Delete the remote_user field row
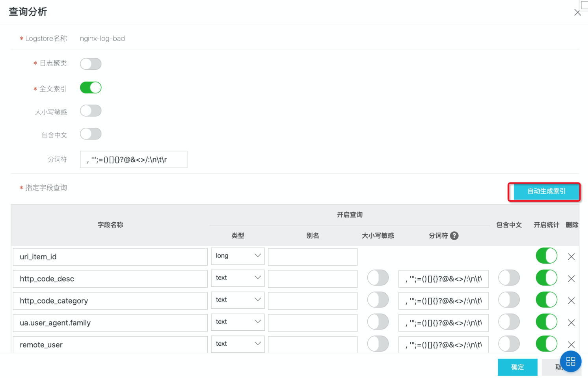588x378 pixels. (x=571, y=344)
